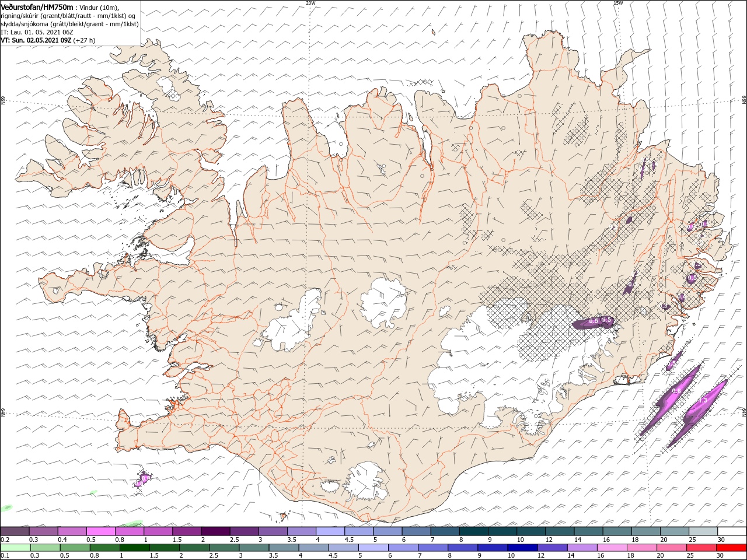
Task: Pick the darkest purple swatch labeled 2, upper scale
Action: [215, 531]
